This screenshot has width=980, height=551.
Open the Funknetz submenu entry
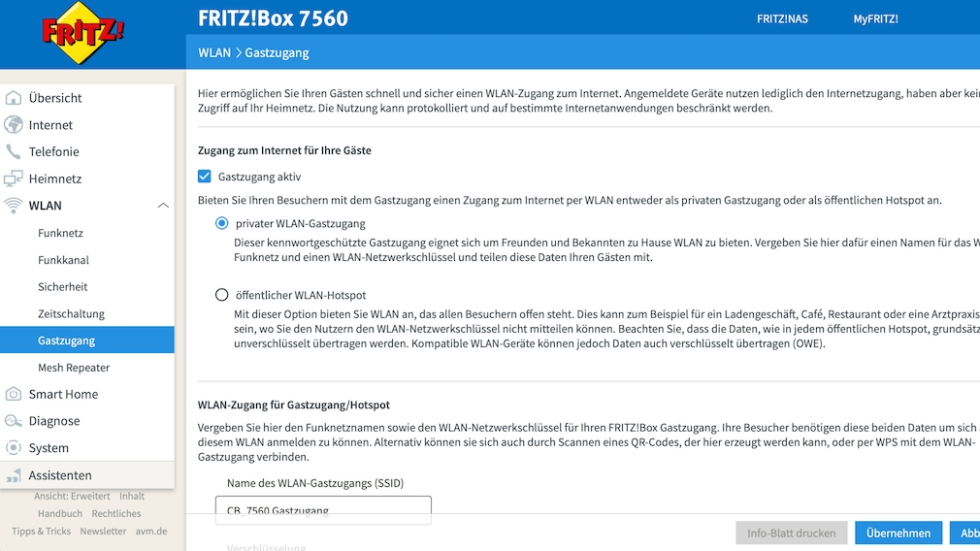pyautogui.click(x=60, y=233)
